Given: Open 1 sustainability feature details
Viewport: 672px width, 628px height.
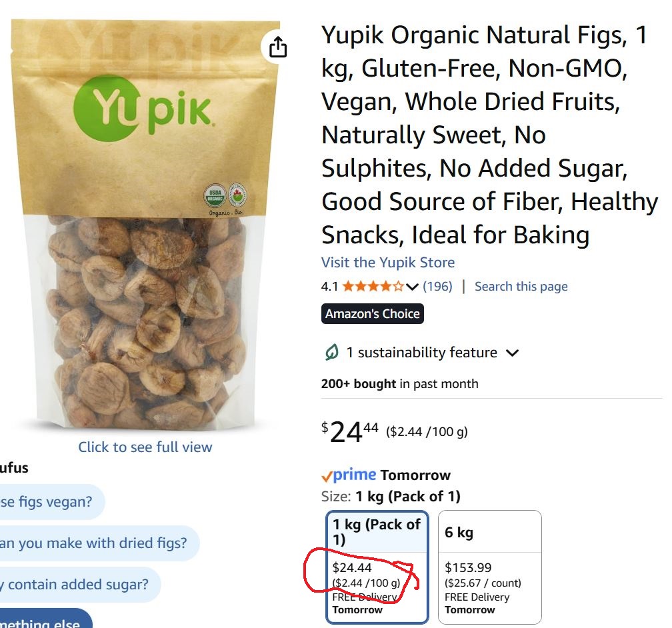Looking at the screenshot, I should [x=422, y=353].
